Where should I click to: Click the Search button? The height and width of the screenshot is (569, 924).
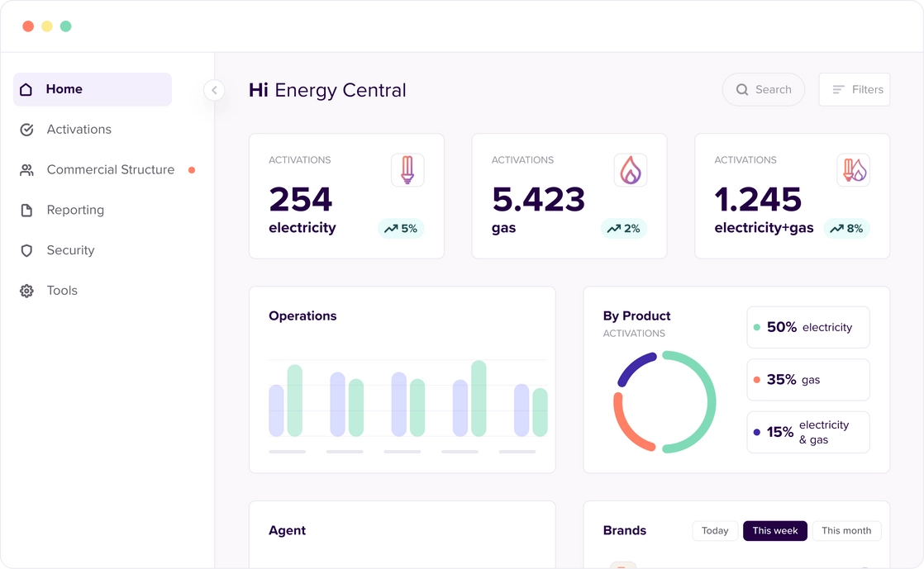click(763, 88)
